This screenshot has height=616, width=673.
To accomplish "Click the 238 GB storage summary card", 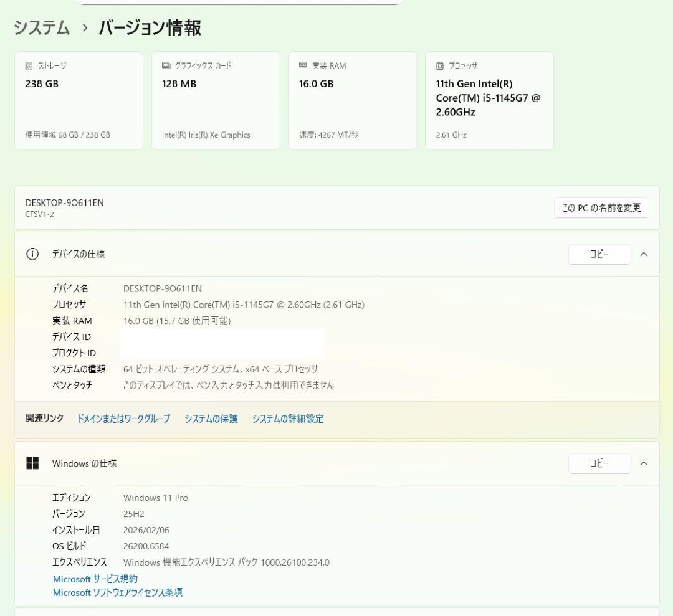I will (x=79, y=100).
